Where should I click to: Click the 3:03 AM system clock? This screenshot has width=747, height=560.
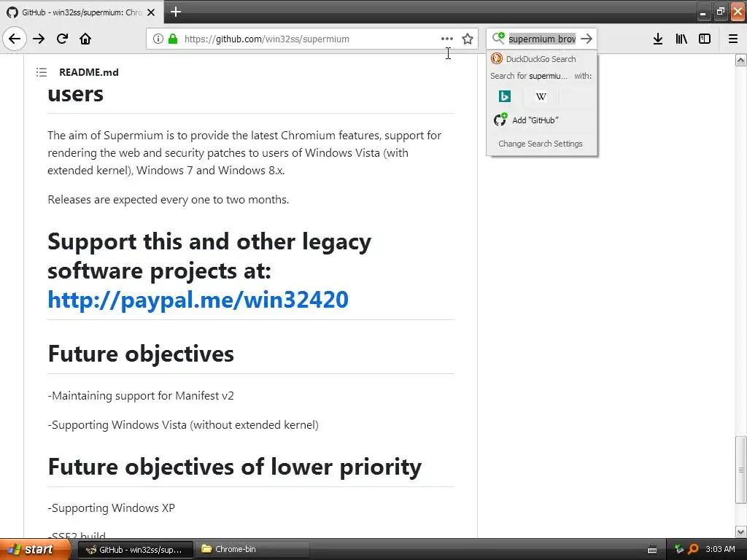click(x=720, y=549)
